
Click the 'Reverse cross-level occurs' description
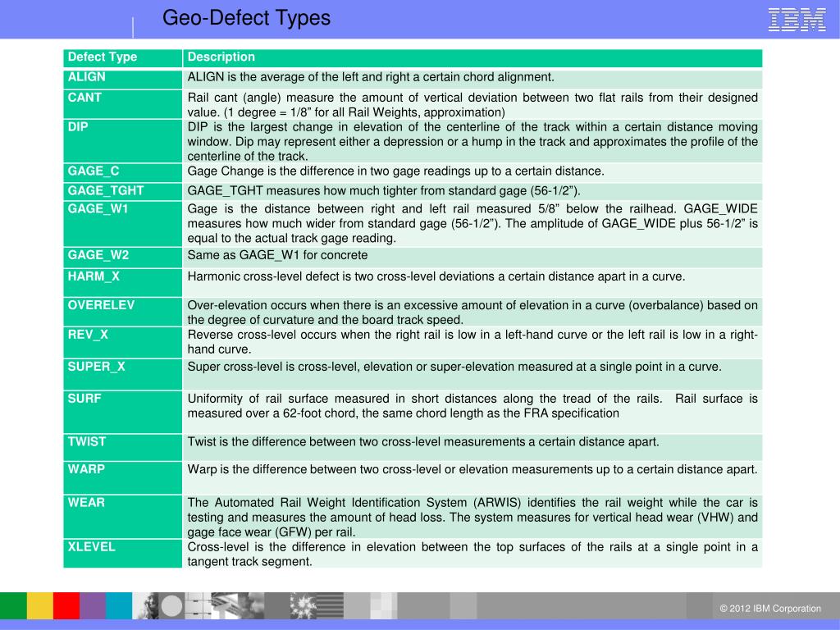pyautogui.click(x=472, y=342)
